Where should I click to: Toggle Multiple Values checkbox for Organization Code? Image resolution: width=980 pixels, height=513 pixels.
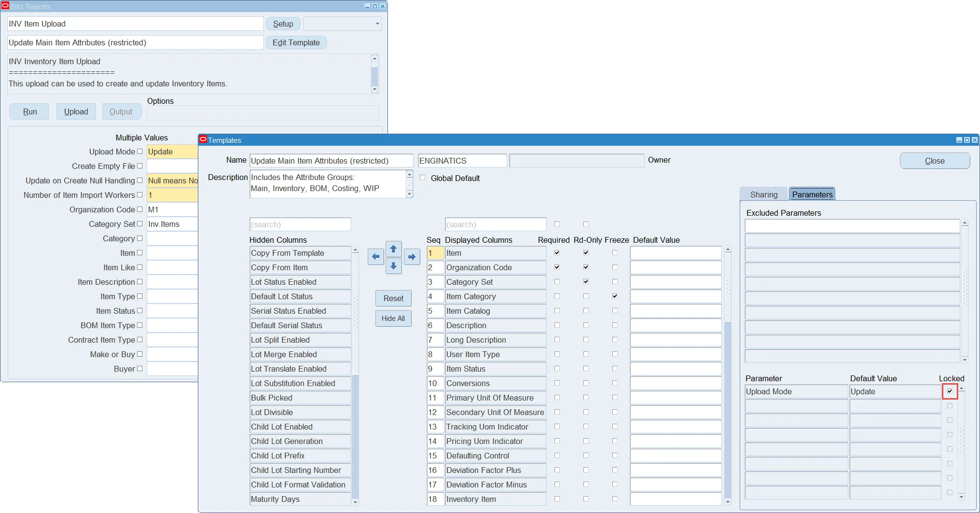click(140, 209)
